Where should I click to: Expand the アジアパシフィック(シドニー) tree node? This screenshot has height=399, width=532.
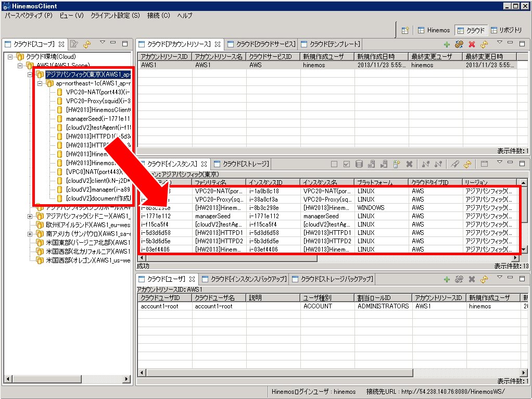(x=30, y=216)
